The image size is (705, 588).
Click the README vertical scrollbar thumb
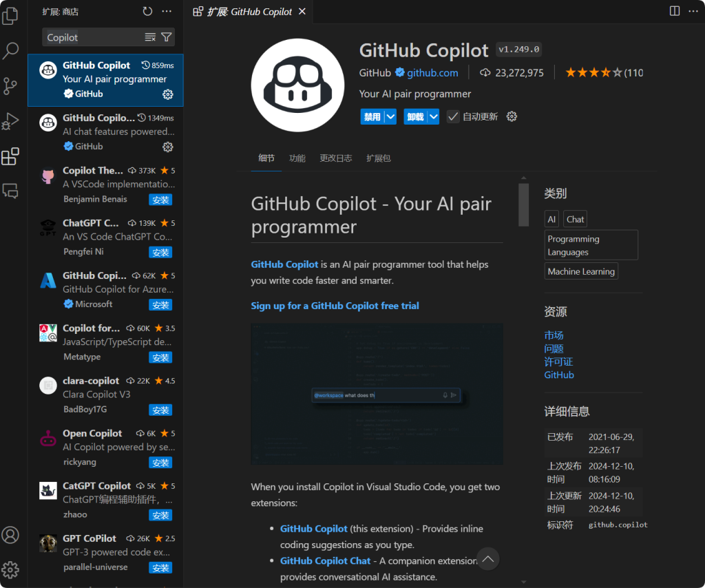point(524,204)
